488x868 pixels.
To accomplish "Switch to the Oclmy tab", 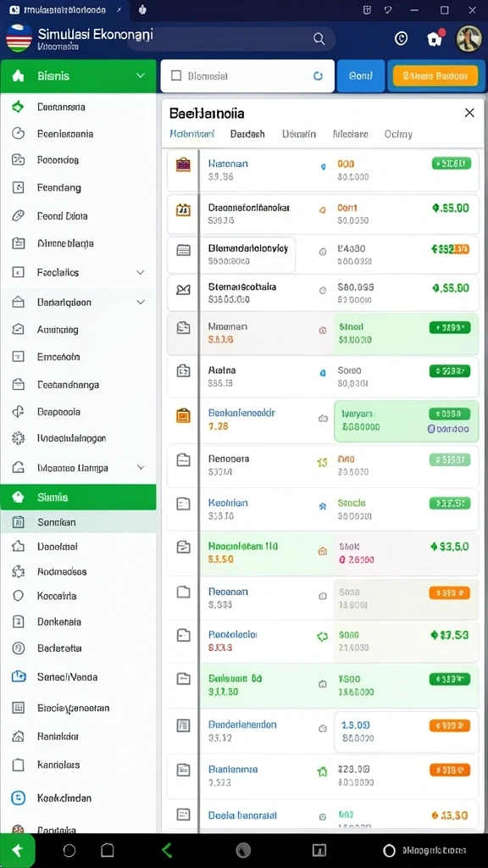I will click(x=398, y=134).
